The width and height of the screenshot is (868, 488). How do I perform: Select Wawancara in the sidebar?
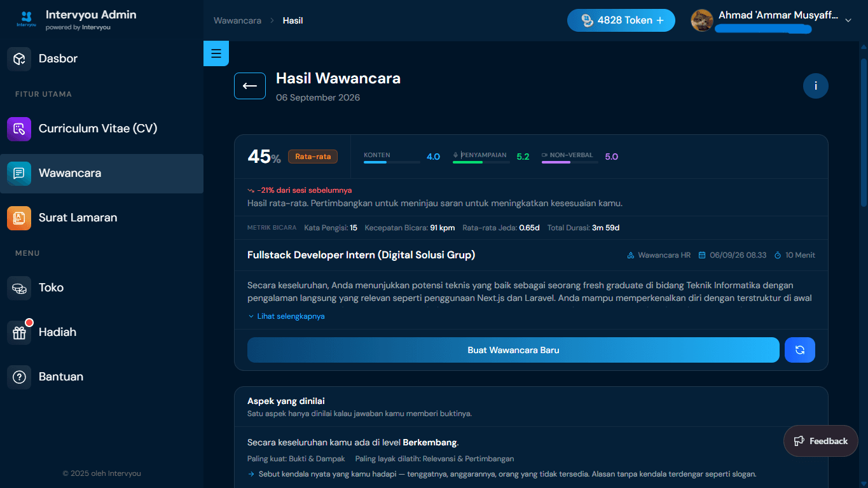[102, 173]
